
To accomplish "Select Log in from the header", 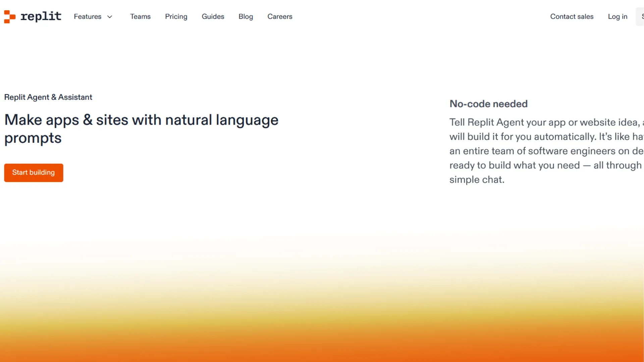I will click(x=618, y=16).
